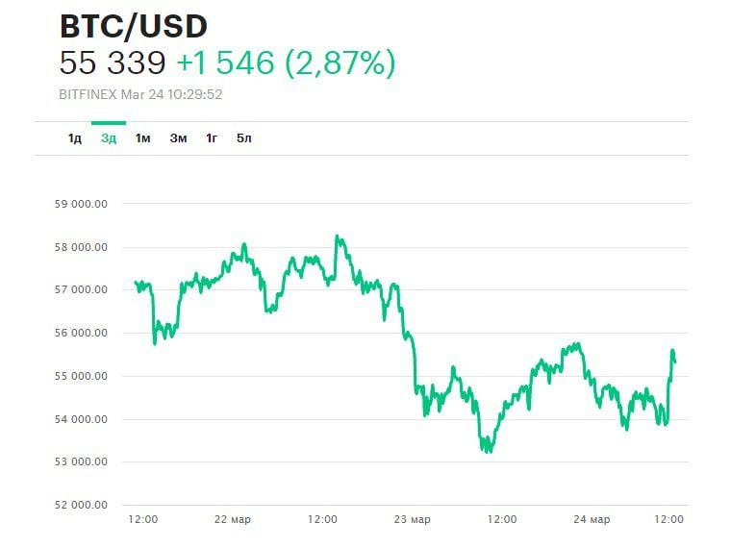Click the 58 000.00 price axis label
The height and width of the screenshot is (548, 756).
click(x=81, y=247)
